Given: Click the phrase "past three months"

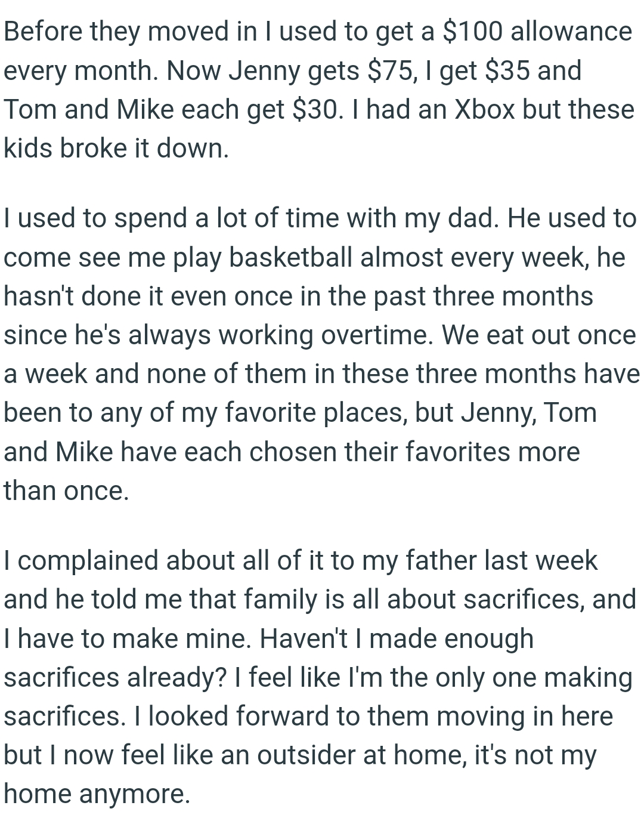Looking at the screenshot, I should point(483,296).
